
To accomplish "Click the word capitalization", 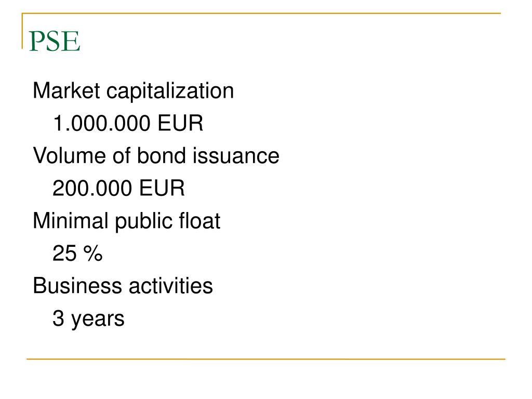I will 170,91.
